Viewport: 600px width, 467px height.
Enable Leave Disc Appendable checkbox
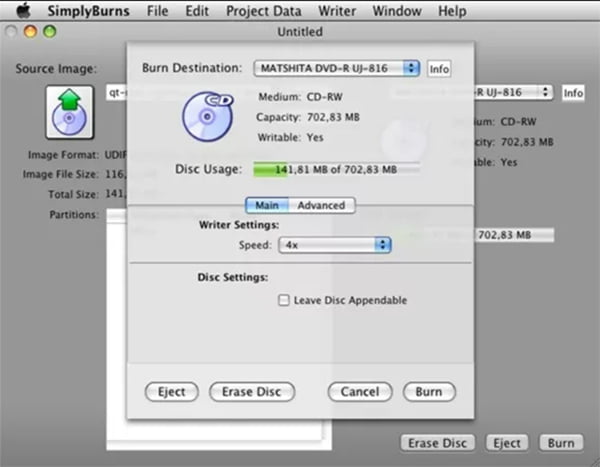click(284, 300)
